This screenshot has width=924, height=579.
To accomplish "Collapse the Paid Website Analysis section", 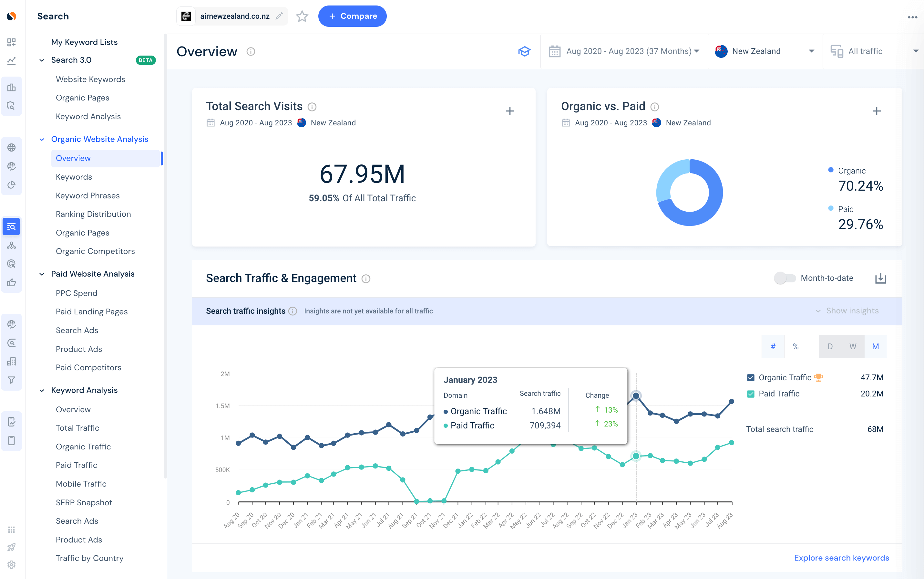I will pos(42,274).
